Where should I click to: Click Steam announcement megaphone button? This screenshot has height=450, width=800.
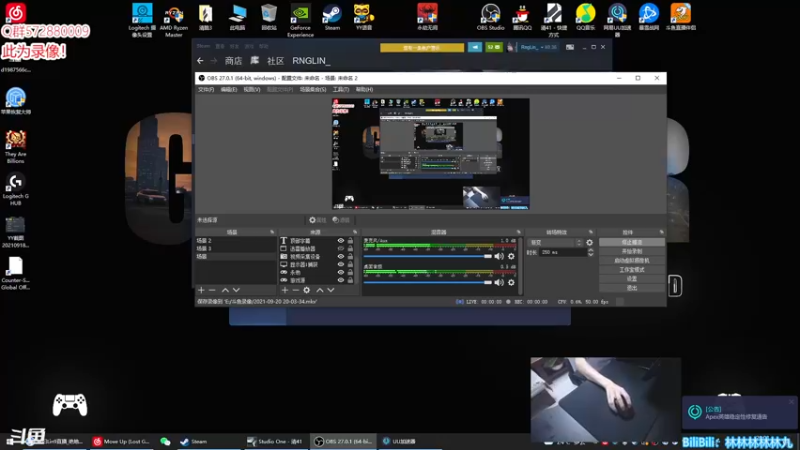coord(474,47)
